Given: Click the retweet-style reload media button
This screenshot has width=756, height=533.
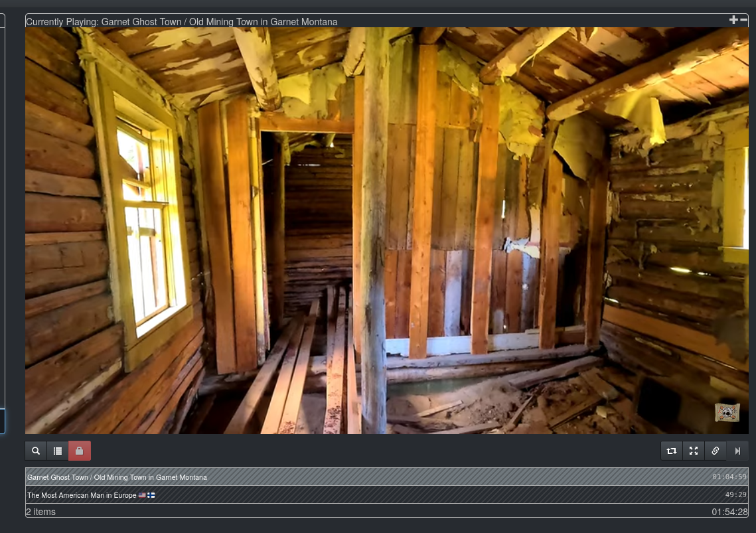Looking at the screenshot, I should [672, 451].
